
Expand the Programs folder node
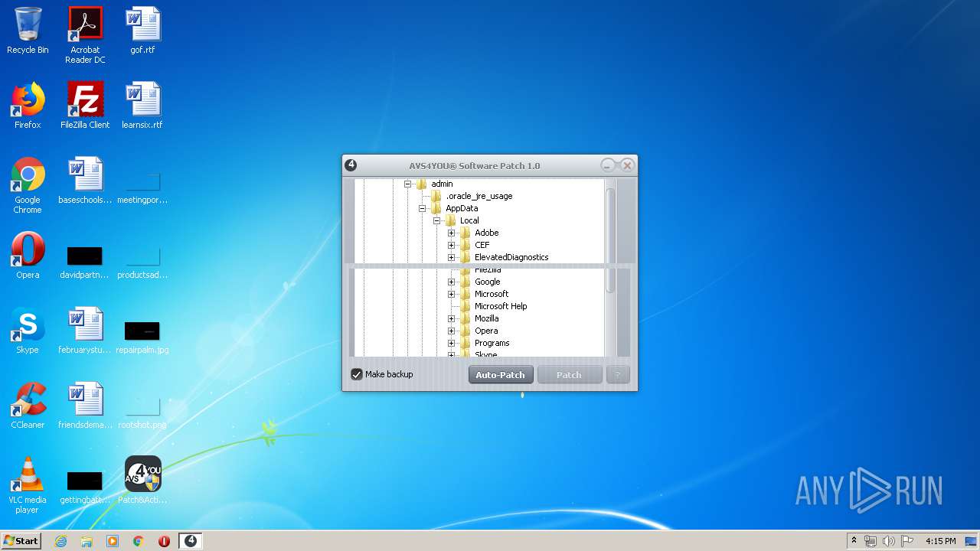pos(452,343)
